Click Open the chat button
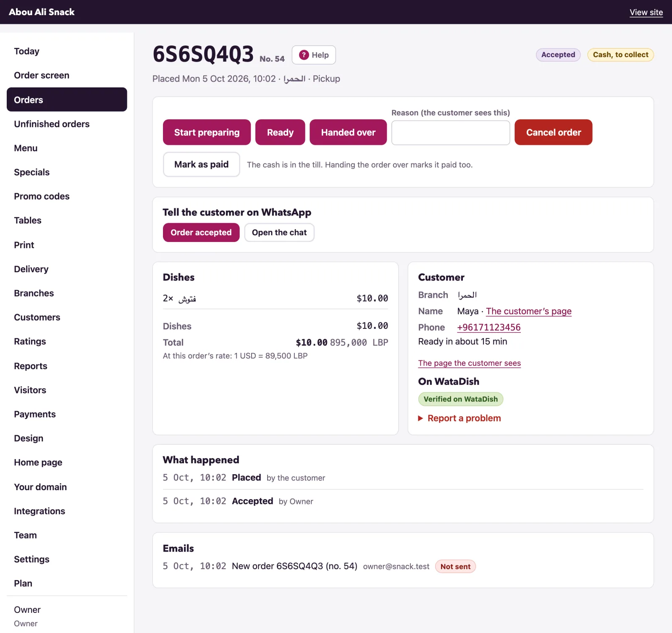The image size is (672, 633). pos(279,232)
